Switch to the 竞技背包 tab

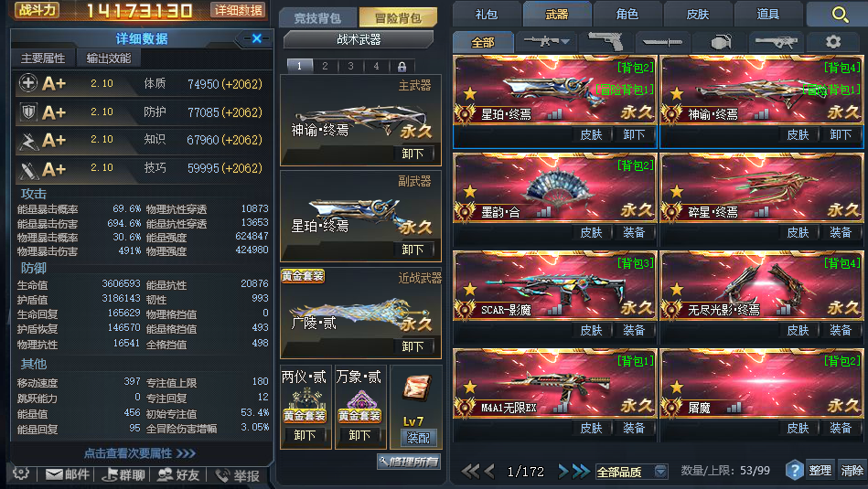click(x=317, y=17)
